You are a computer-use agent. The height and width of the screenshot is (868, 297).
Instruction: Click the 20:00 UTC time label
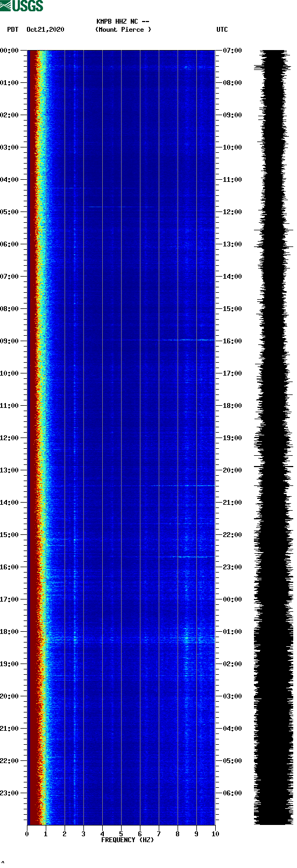tap(232, 470)
